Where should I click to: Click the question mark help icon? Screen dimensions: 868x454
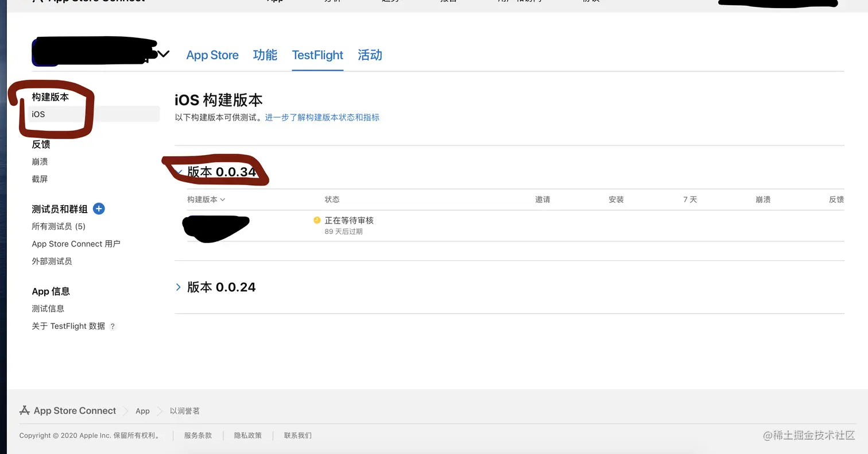click(x=113, y=326)
